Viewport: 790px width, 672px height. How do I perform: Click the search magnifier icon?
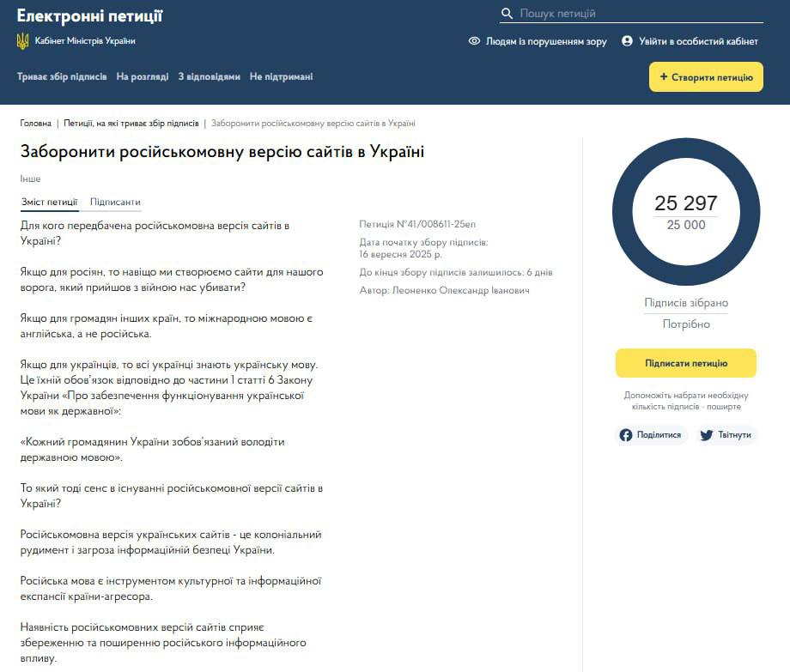tap(507, 14)
